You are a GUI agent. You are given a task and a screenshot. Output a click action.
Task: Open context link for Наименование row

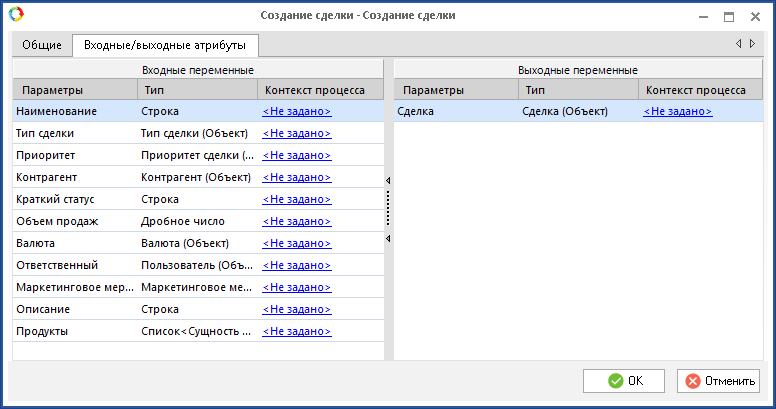coord(297,111)
